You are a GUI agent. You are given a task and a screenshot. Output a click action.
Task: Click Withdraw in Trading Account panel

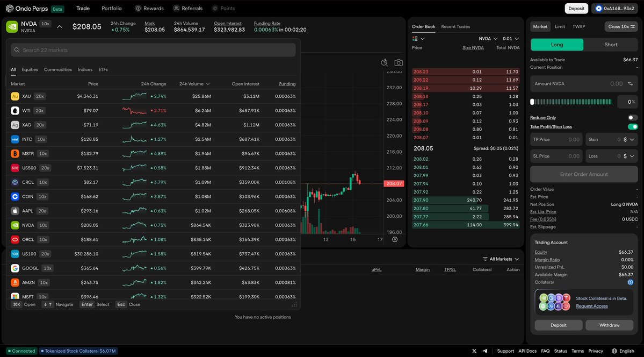click(x=609, y=325)
